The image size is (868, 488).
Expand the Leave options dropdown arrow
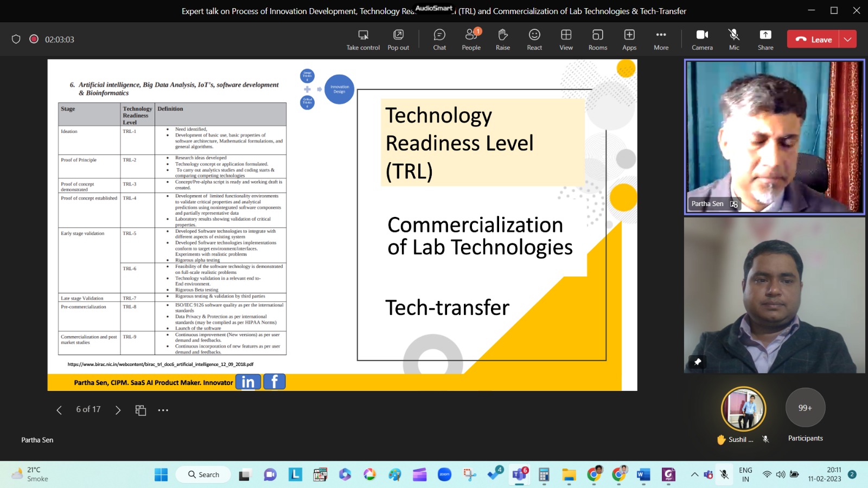pos(847,39)
